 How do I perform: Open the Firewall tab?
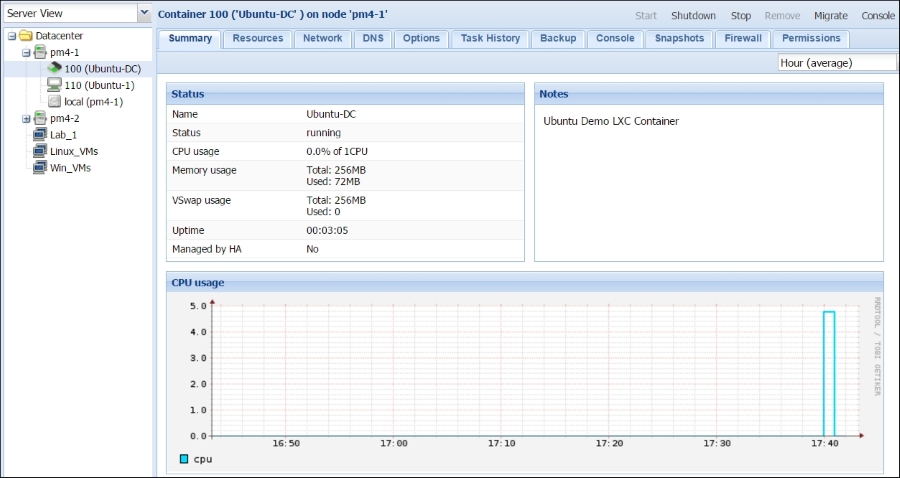(743, 39)
